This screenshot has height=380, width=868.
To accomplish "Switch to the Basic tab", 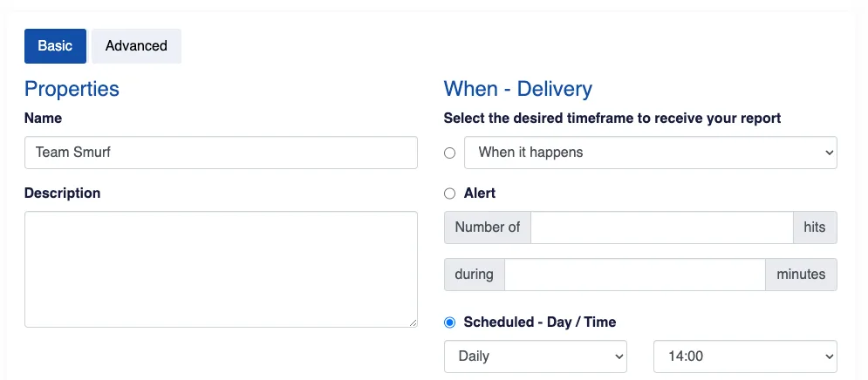I will click(x=55, y=46).
